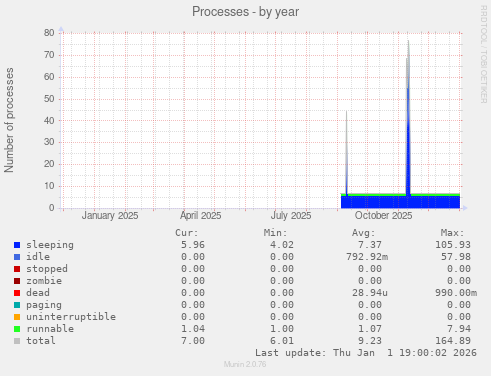Click the dark red zombie swatch

click(x=17, y=281)
